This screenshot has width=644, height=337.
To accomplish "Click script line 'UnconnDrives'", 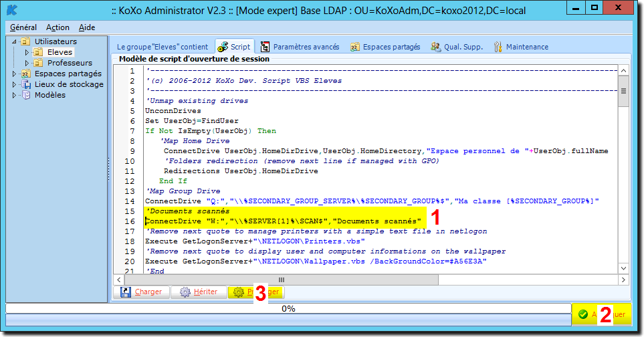I will click(173, 111).
